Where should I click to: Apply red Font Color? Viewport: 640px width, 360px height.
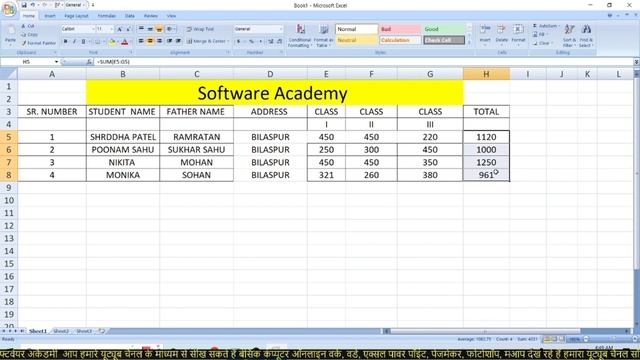click(125, 42)
